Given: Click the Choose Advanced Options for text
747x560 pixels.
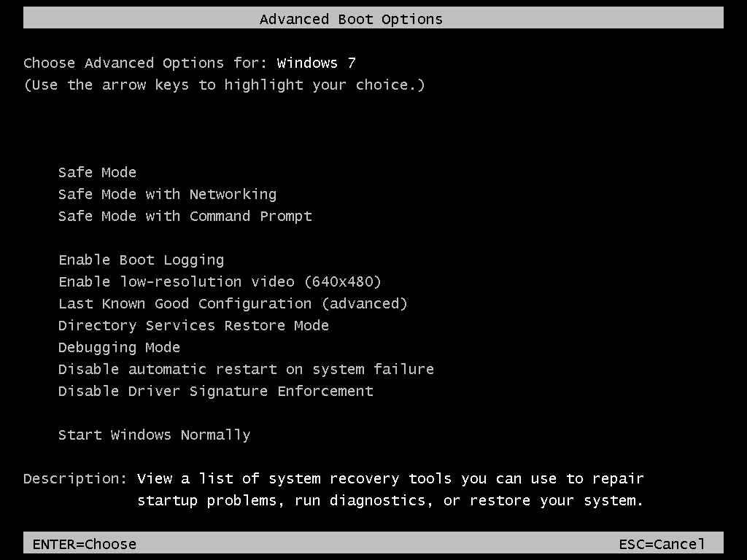Looking at the screenshot, I should pos(145,63).
